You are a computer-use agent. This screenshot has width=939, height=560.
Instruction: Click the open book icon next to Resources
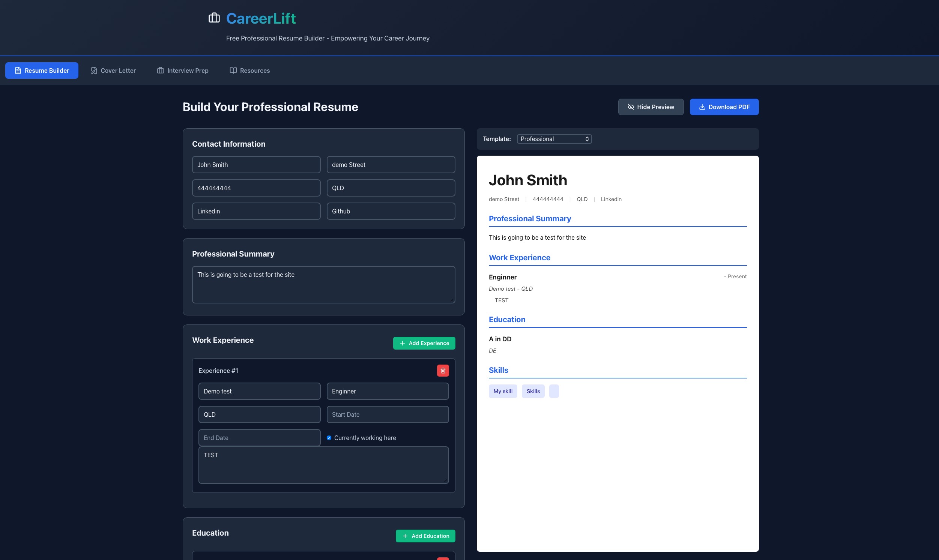pos(233,70)
